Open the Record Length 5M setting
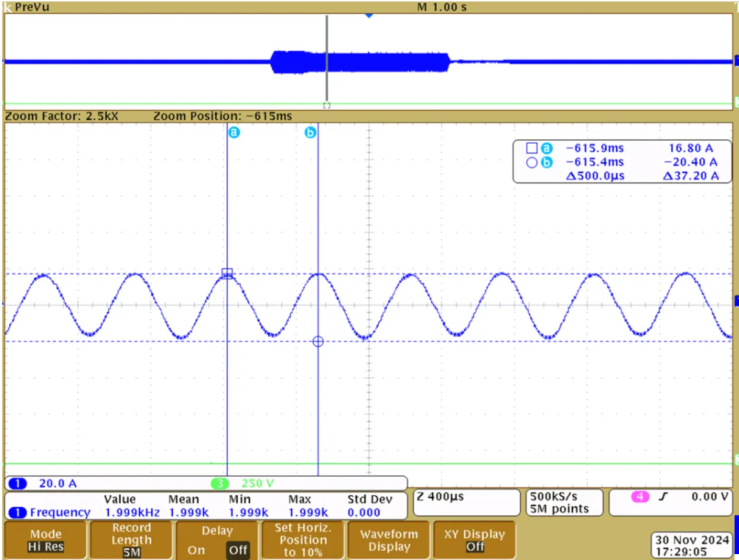The image size is (739, 560). (x=131, y=540)
